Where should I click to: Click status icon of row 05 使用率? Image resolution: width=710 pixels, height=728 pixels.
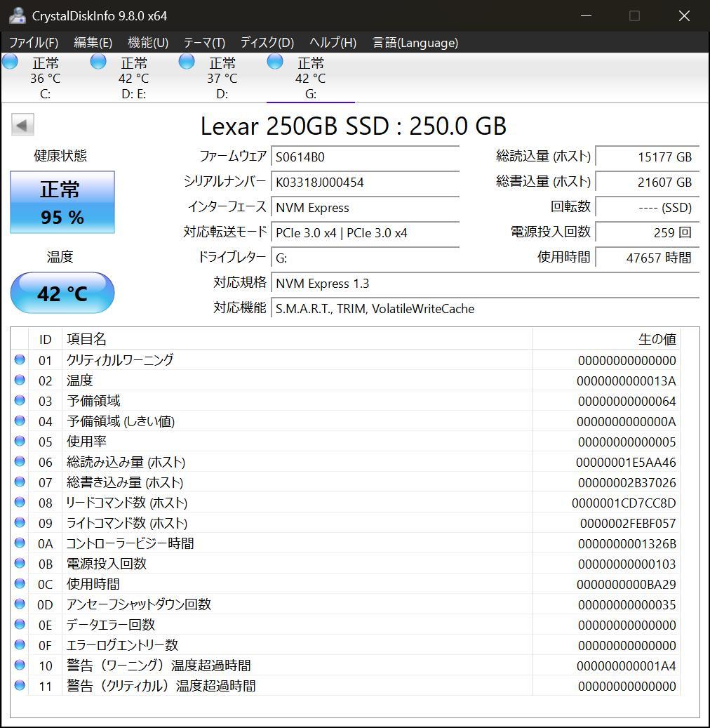(x=20, y=441)
